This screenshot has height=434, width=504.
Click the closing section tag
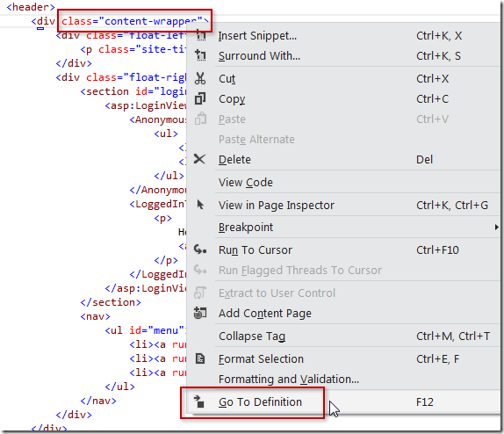(x=111, y=302)
